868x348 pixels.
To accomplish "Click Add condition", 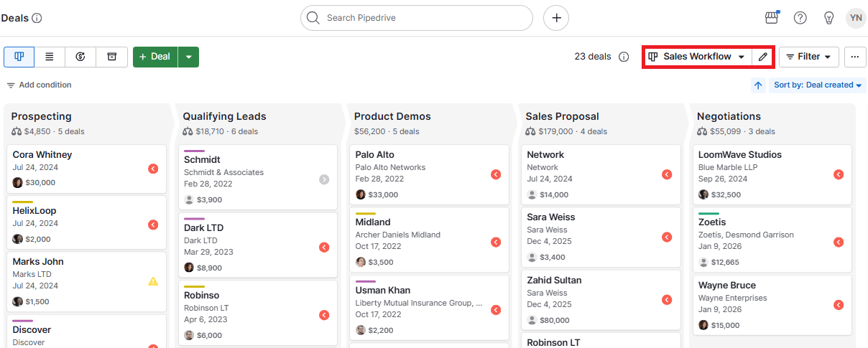I will point(40,85).
